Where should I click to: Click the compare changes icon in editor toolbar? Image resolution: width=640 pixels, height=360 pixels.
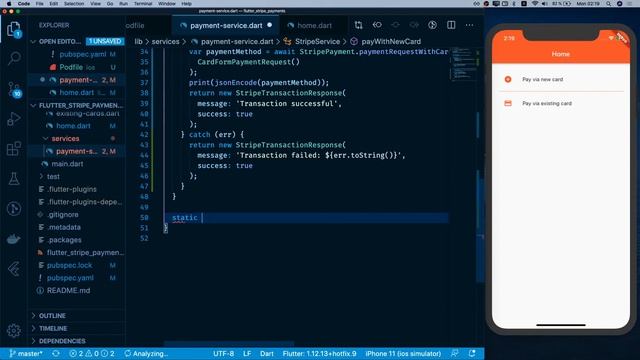(x=358, y=25)
